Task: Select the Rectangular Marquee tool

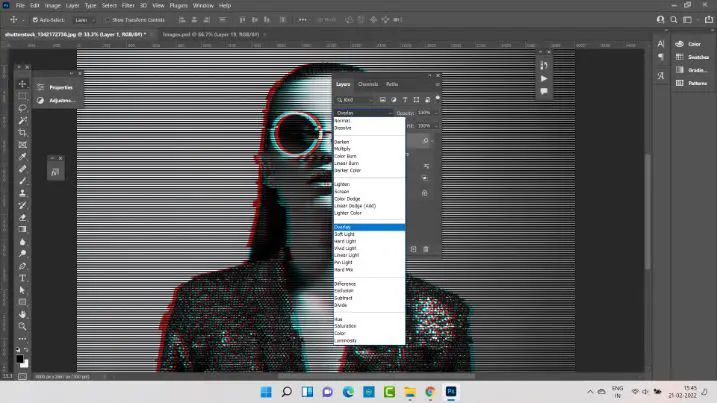Action: coord(22,96)
